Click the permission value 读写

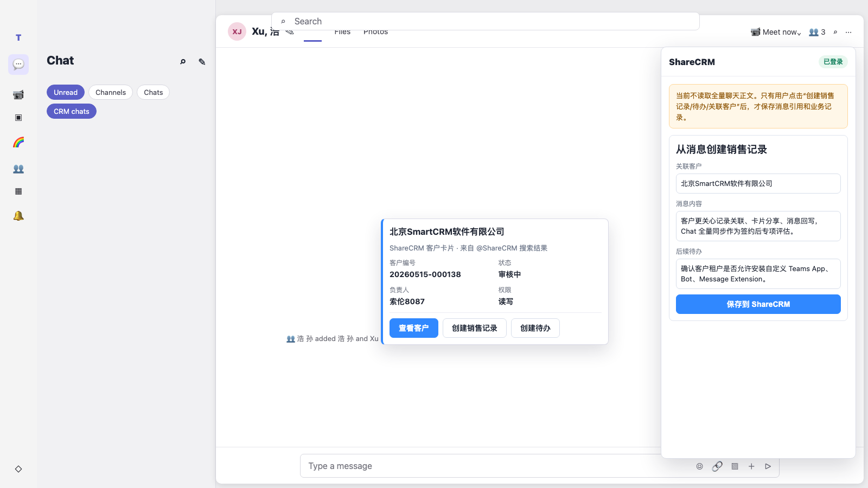point(506,301)
